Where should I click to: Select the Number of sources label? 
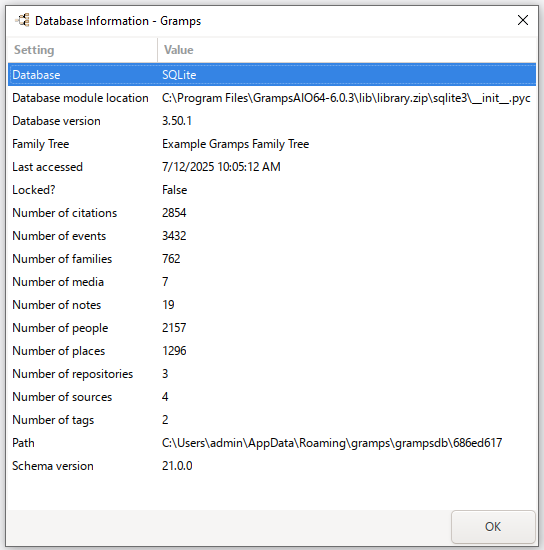point(62,397)
